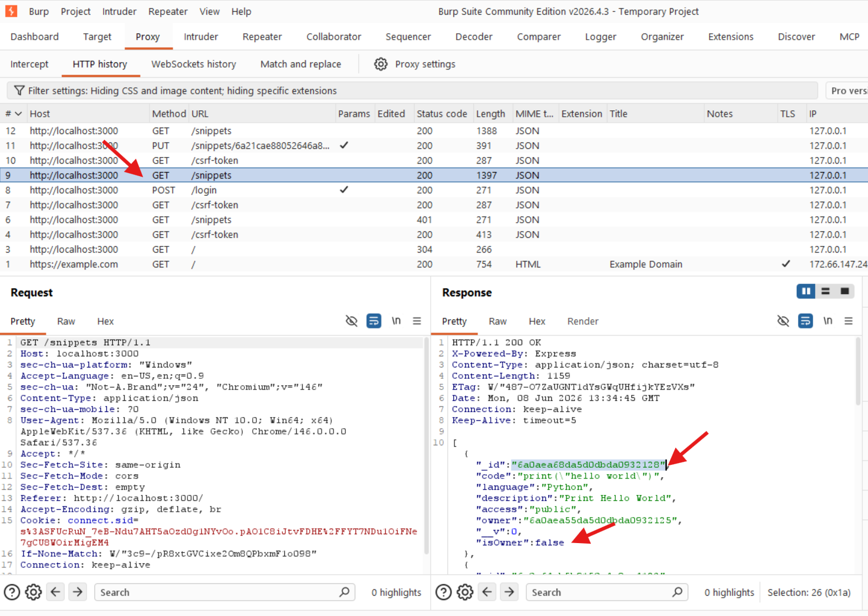Select tabbed layout view

point(845,291)
